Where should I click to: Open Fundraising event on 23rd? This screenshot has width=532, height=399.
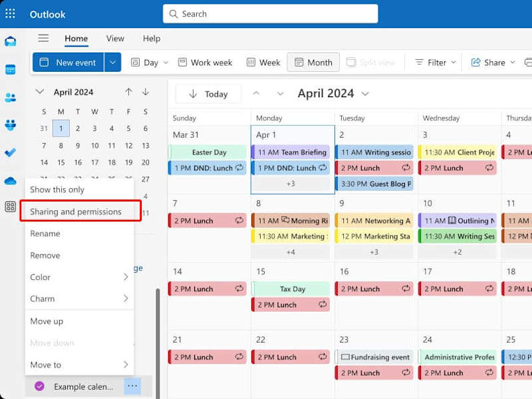coord(374,357)
